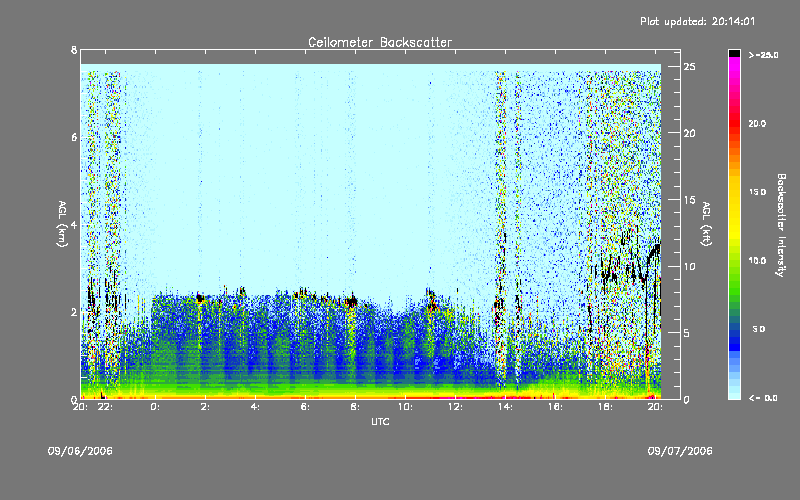Click the 'Plot updated: 20:14:01' timestamp
The image size is (800, 500).
697,21
